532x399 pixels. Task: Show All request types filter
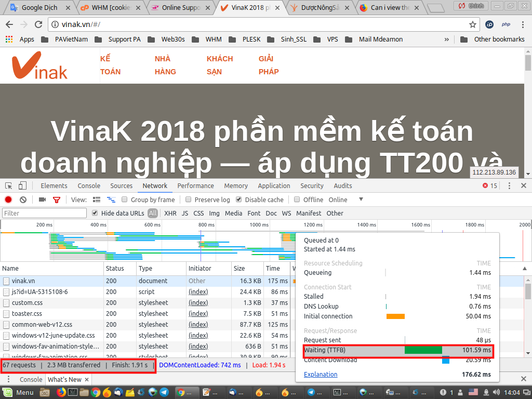click(153, 213)
